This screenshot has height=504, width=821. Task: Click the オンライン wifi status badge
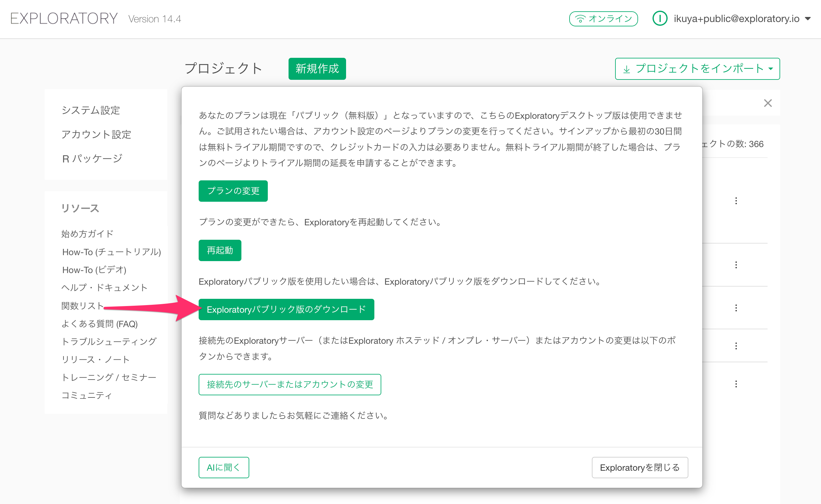coord(603,19)
